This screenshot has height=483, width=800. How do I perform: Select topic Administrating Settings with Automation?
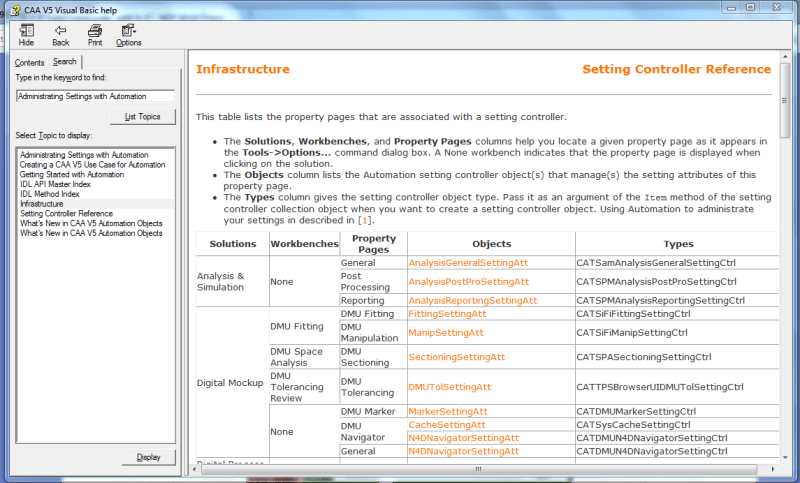(x=84, y=155)
